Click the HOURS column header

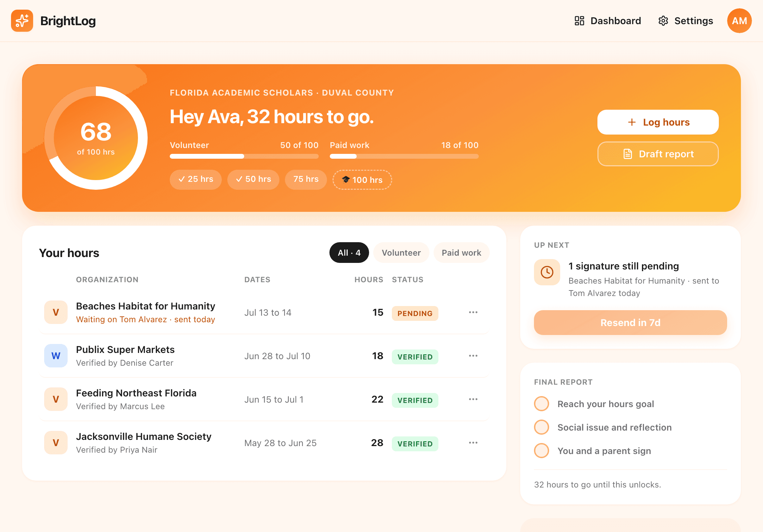pos(369,279)
